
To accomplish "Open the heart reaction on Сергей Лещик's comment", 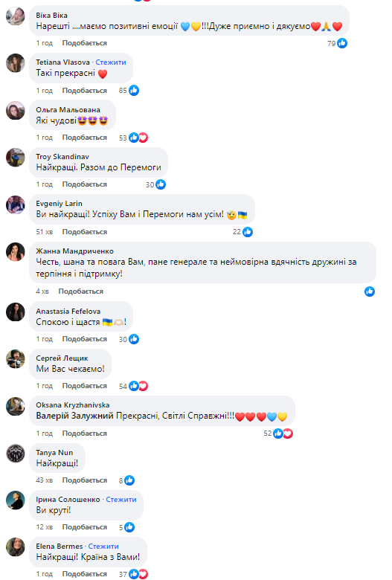I will (144, 386).
